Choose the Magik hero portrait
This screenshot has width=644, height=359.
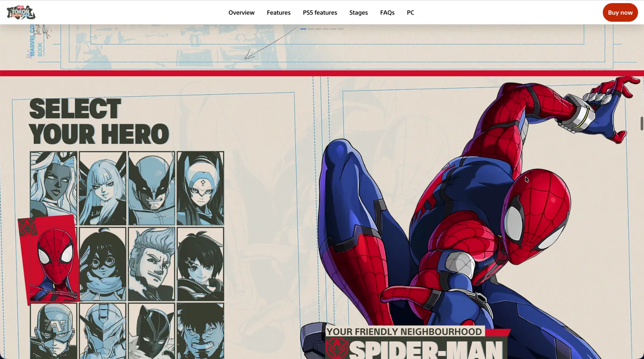[x=103, y=188]
